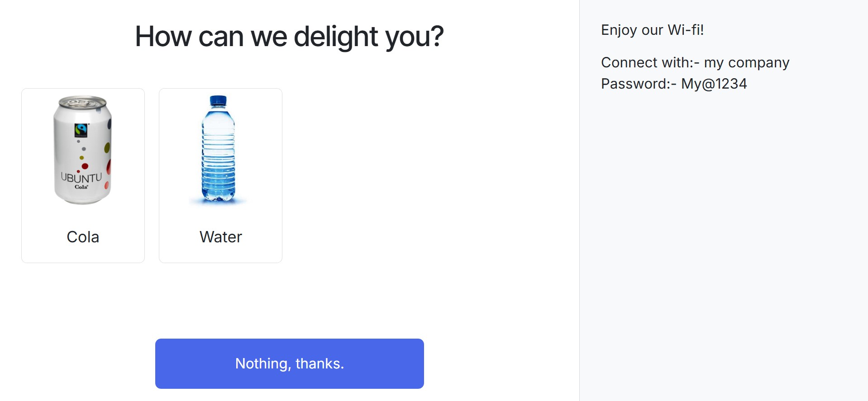Click the blue cap of the water bottle
868x401 pixels.
tap(218, 101)
